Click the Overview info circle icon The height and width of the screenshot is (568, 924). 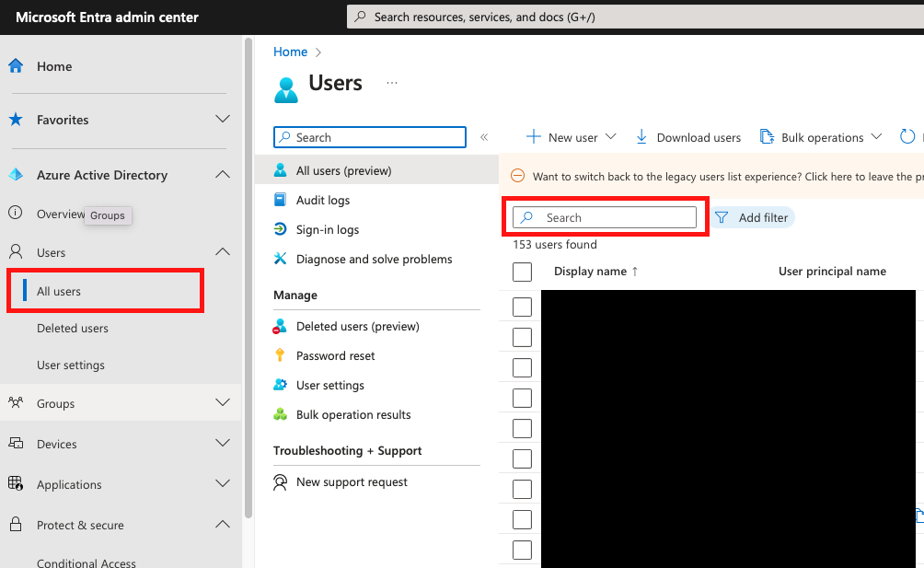coord(16,213)
